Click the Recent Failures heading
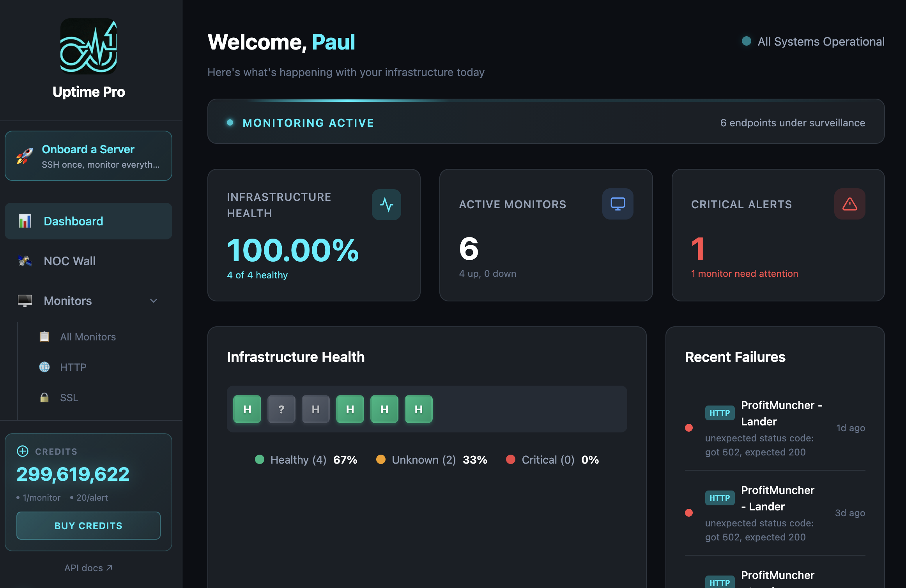906x588 pixels. click(735, 357)
